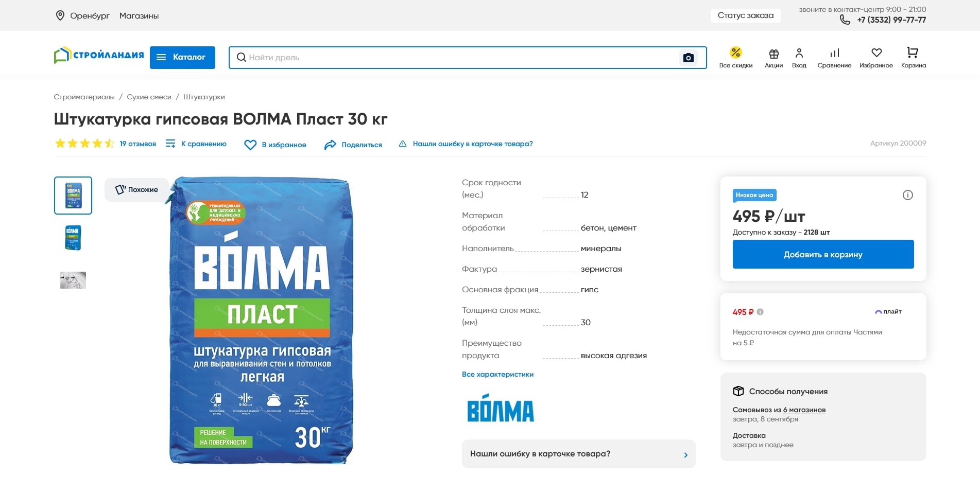Add product to favorites with В избранное heart
Image resolution: width=980 pixels, height=477 pixels.
(x=251, y=145)
